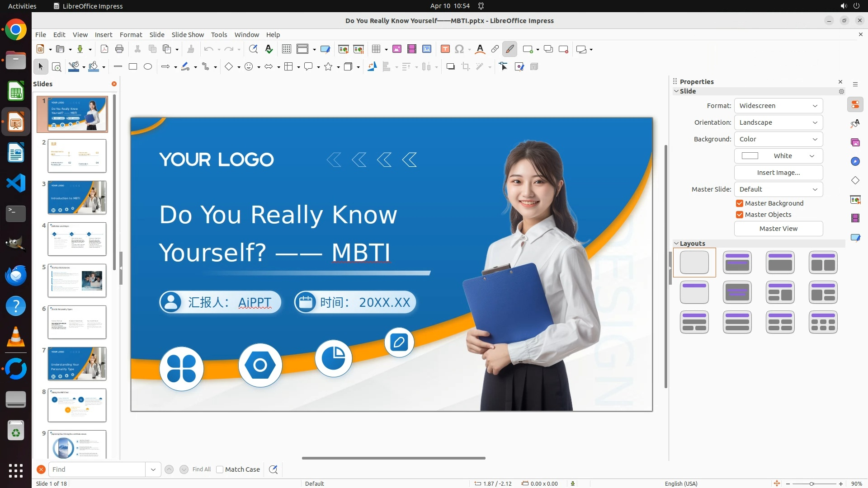Click the Insert Image... button
The image size is (868, 488).
click(778, 173)
